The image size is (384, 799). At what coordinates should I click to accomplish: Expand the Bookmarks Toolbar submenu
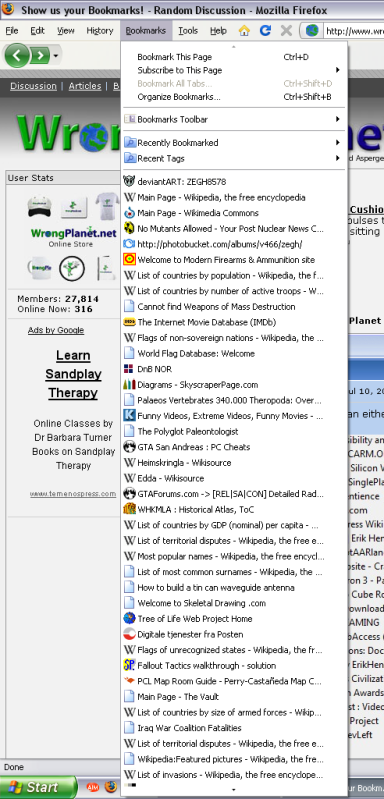pos(234,119)
